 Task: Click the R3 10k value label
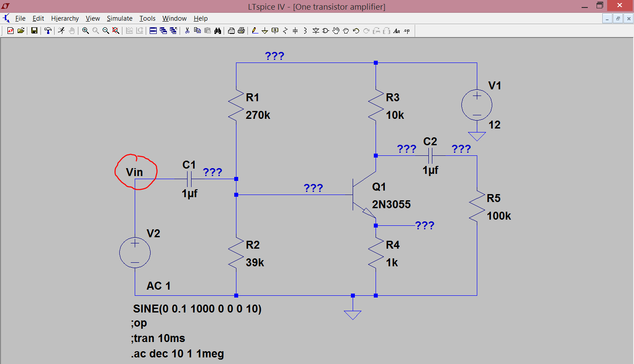[395, 115]
